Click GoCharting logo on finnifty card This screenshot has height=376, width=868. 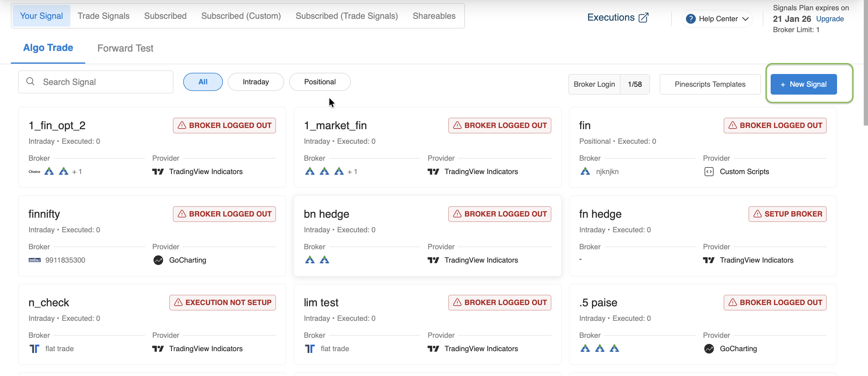click(x=158, y=260)
